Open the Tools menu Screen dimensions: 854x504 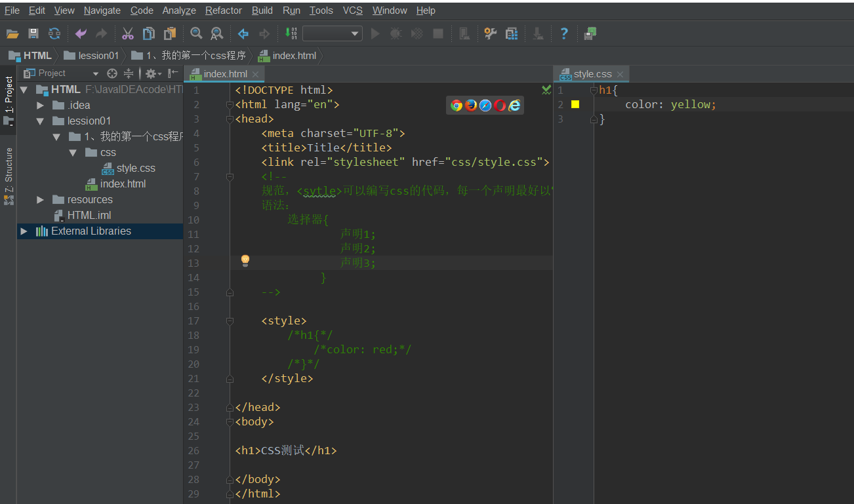pyautogui.click(x=321, y=10)
